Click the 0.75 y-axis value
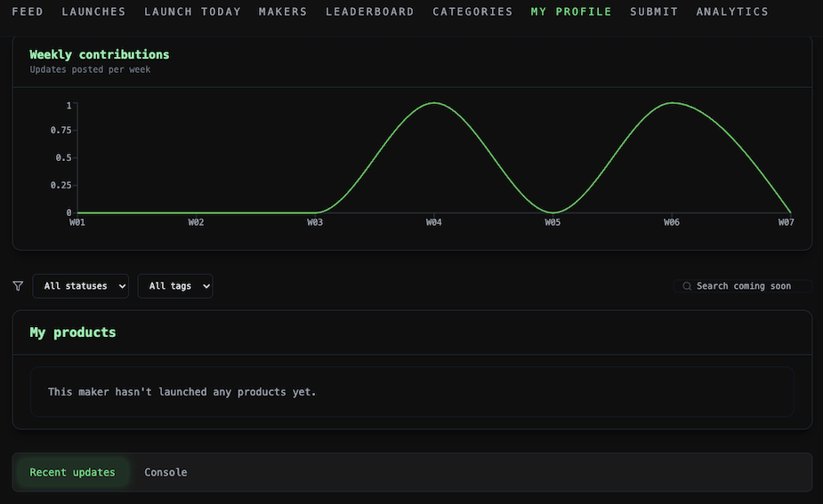 (x=61, y=130)
